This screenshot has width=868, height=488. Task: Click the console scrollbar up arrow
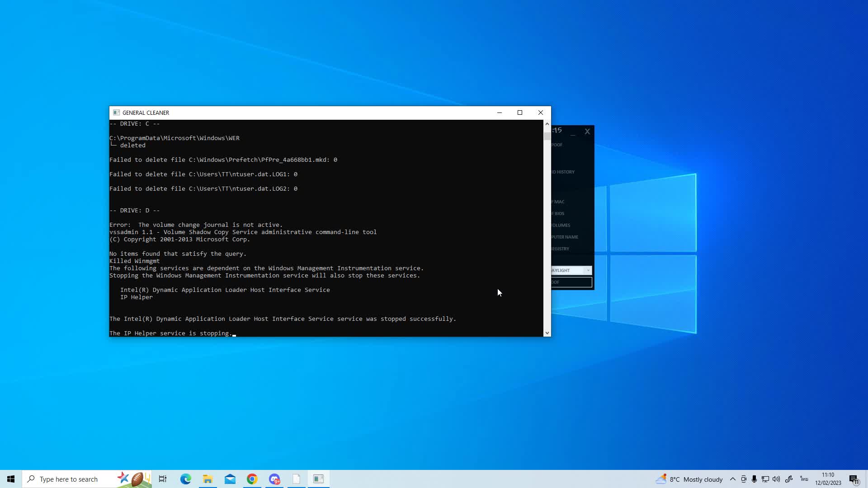click(x=547, y=124)
